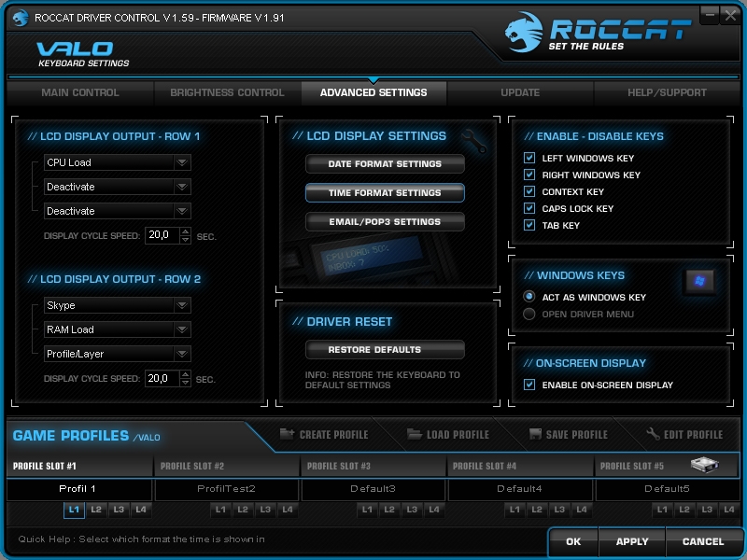Click the Restore Defaults button

[385, 349]
